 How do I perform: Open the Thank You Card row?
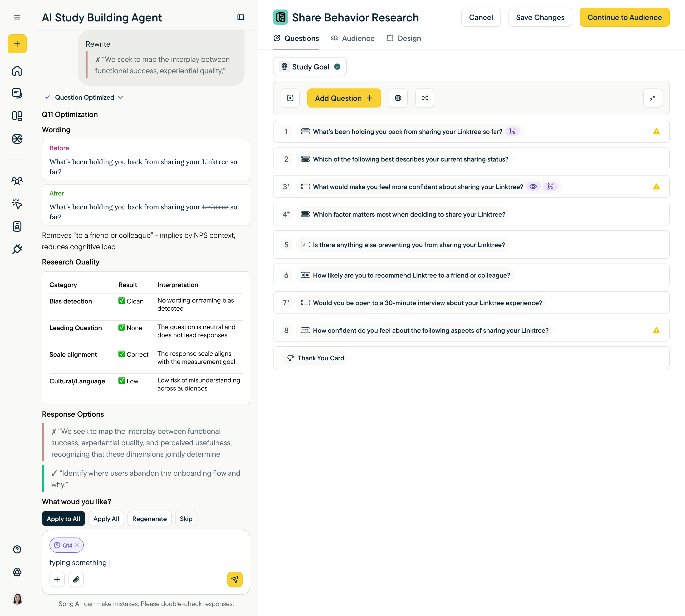(x=471, y=358)
